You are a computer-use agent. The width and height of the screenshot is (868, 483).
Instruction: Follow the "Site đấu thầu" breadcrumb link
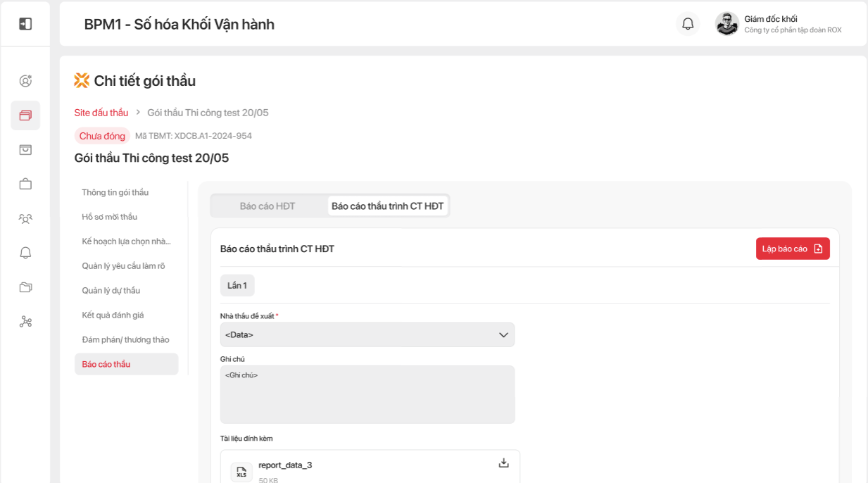coord(101,113)
